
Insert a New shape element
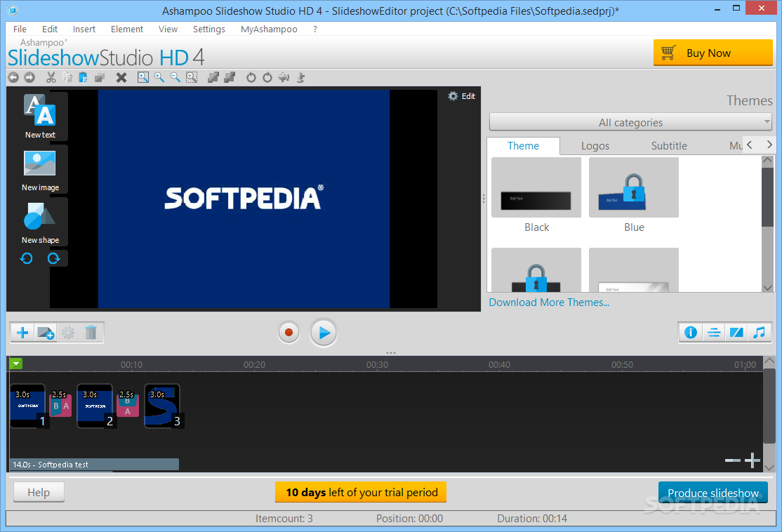click(x=40, y=223)
